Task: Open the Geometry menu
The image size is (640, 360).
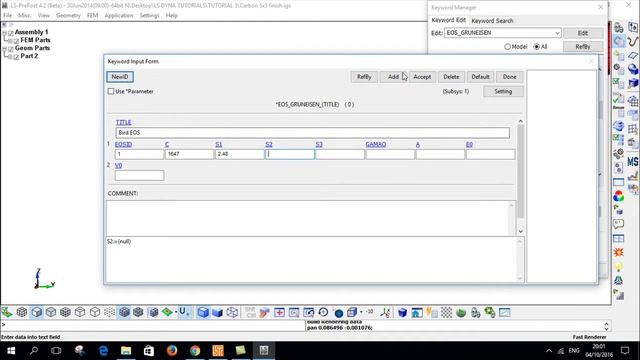Action: coord(68,16)
